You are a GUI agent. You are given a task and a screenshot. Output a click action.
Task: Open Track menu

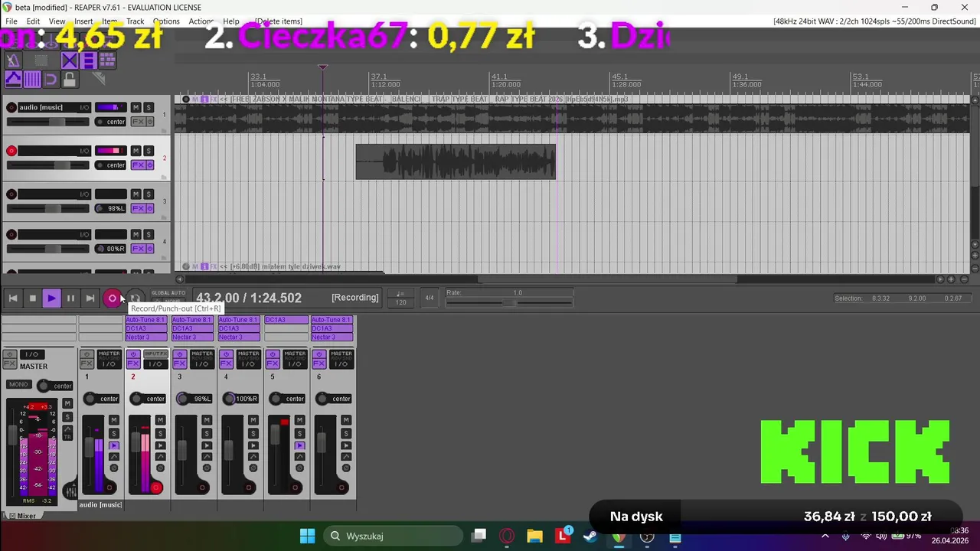click(x=136, y=21)
